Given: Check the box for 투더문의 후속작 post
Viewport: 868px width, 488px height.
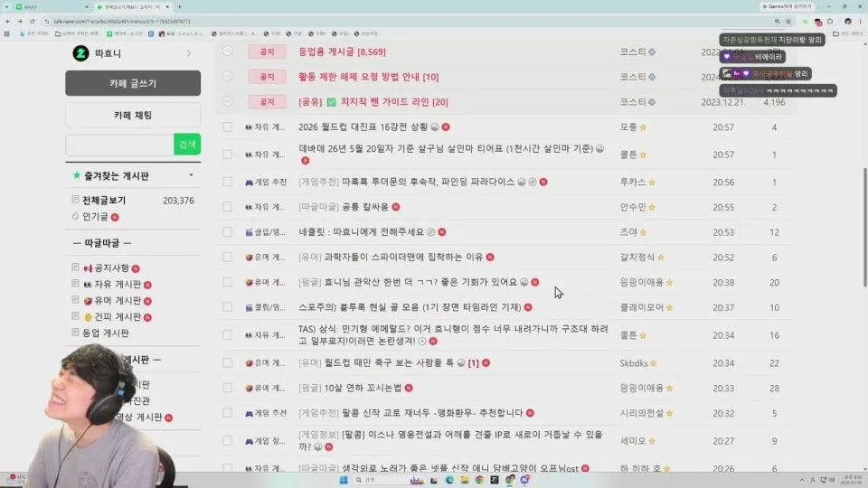Looking at the screenshot, I should point(228,182).
